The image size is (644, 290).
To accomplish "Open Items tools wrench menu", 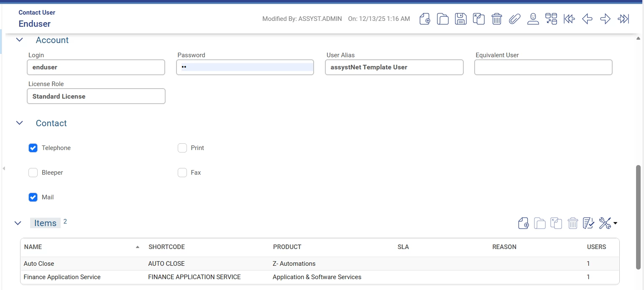I will [x=608, y=223].
